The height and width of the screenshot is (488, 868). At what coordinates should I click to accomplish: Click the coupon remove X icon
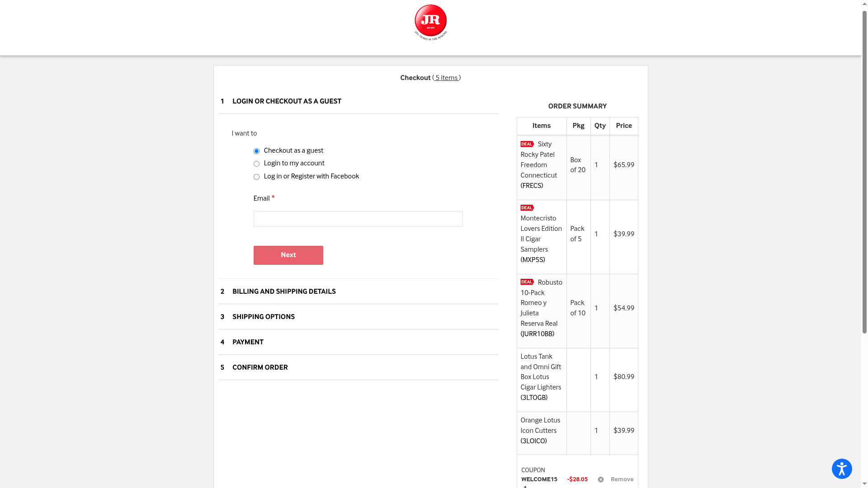(600, 479)
